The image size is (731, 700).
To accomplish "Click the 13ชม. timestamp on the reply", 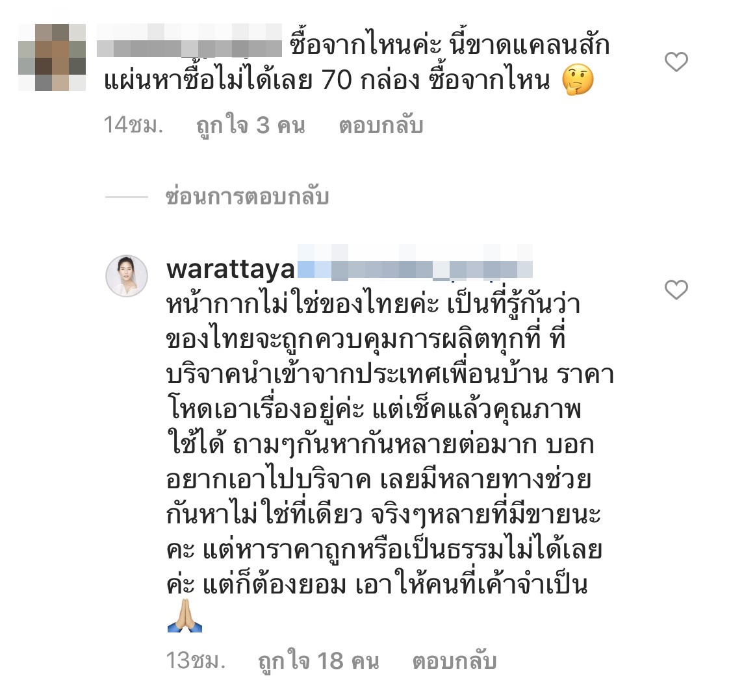I will (x=196, y=660).
